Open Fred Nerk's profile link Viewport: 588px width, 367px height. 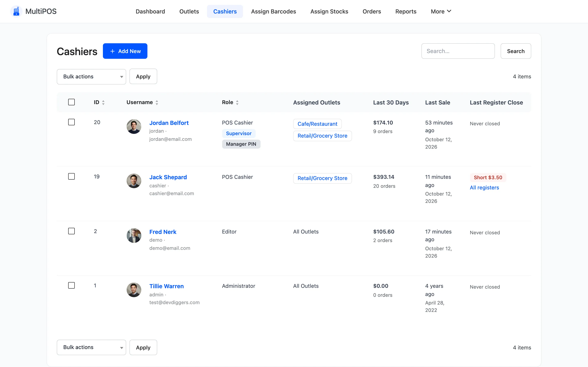coord(163,232)
